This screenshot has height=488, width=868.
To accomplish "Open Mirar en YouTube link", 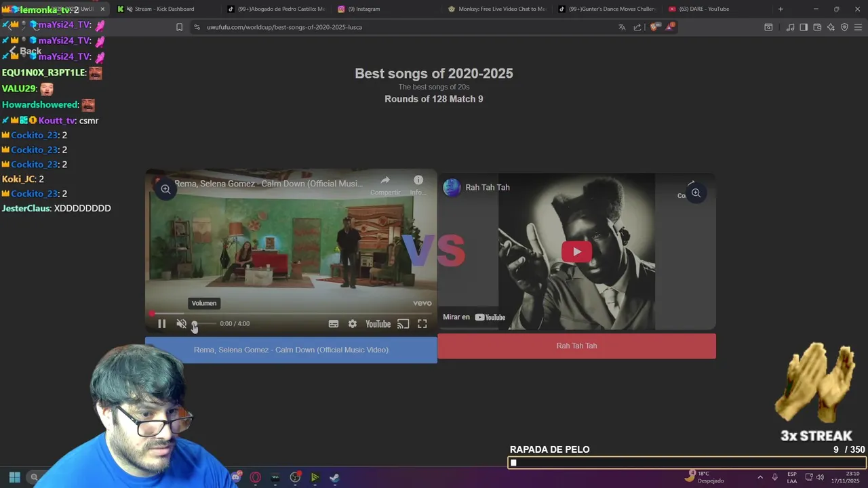I will tap(474, 317).
